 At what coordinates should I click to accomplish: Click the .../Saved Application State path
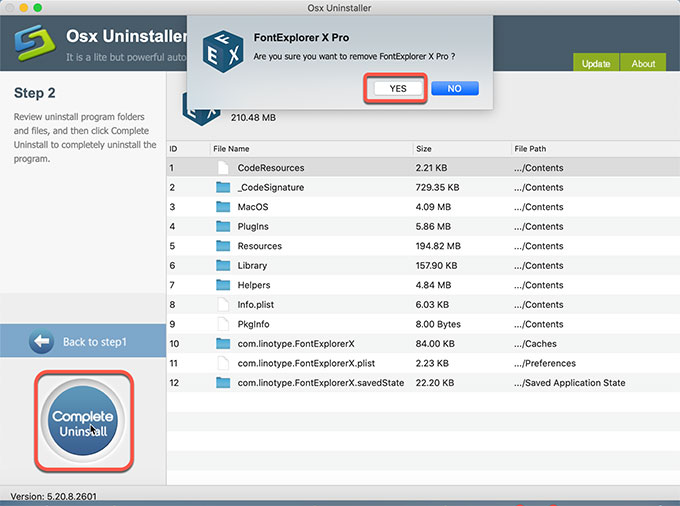click(569, 382)
